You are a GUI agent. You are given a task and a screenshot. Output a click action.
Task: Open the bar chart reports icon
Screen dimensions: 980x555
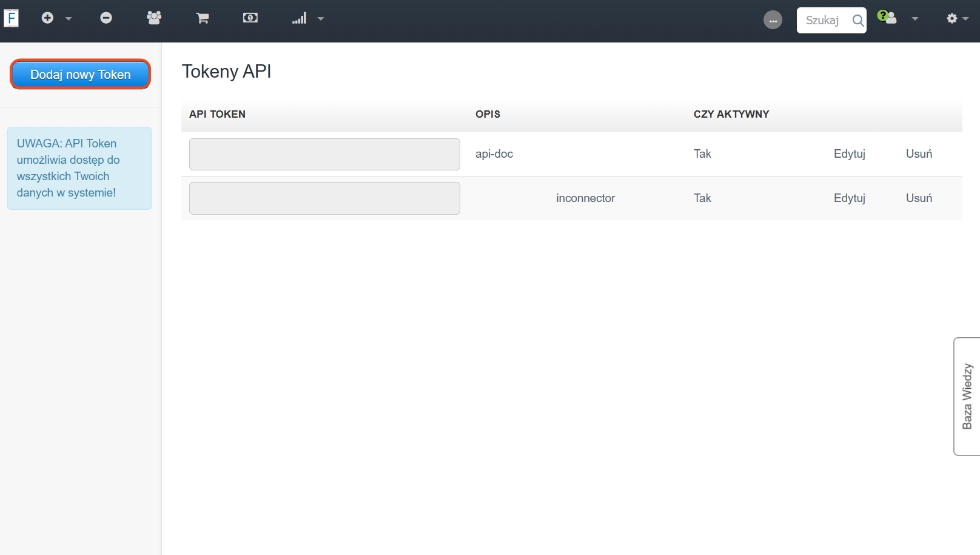[x=299, y=19]
